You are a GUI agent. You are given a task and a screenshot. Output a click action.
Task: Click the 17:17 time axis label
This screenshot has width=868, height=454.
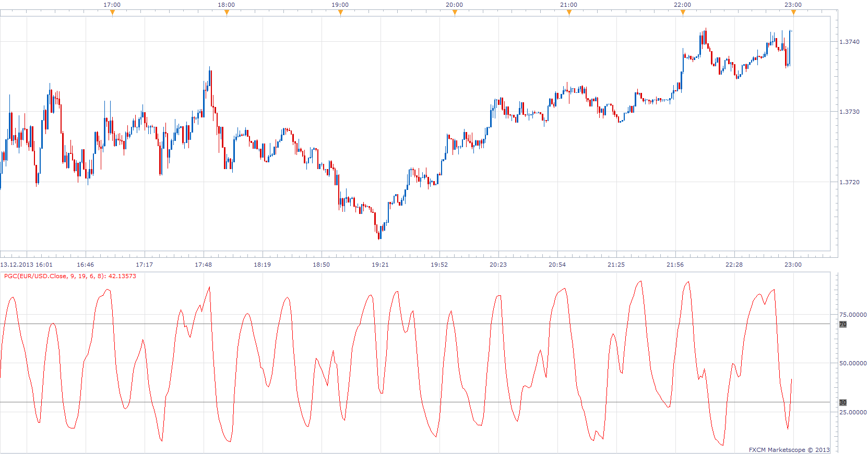[x=145, y=265]
